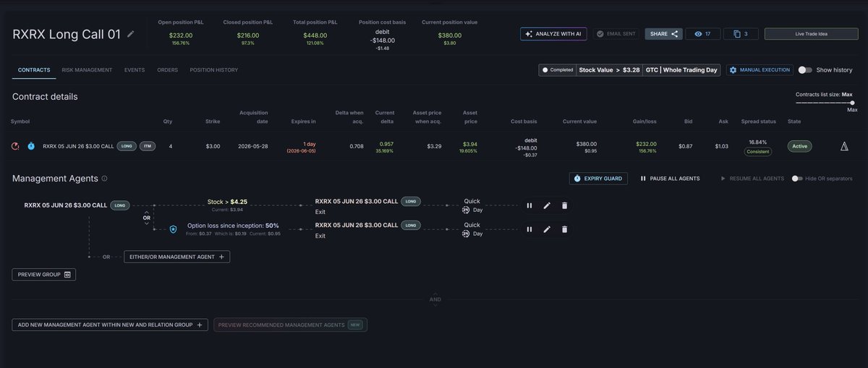Adjust the contracts list size slider handle

pos(852,103)
